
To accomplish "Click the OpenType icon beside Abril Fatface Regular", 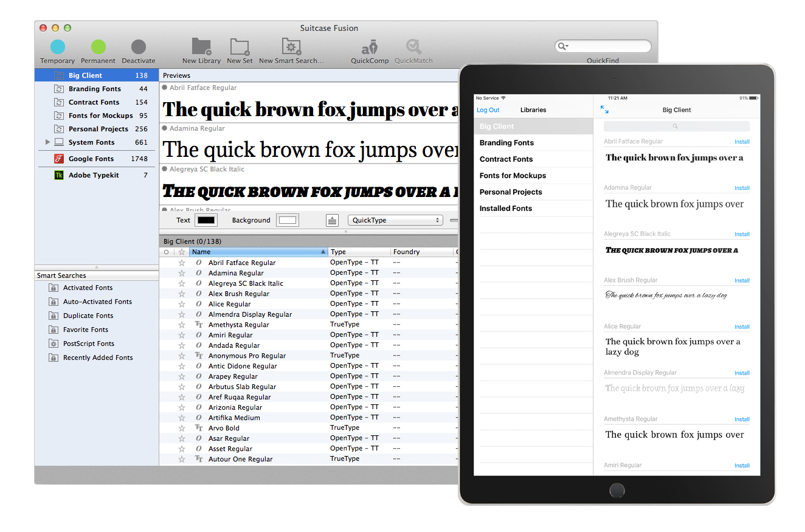I will pyautogui.click(x=199, y=263).
